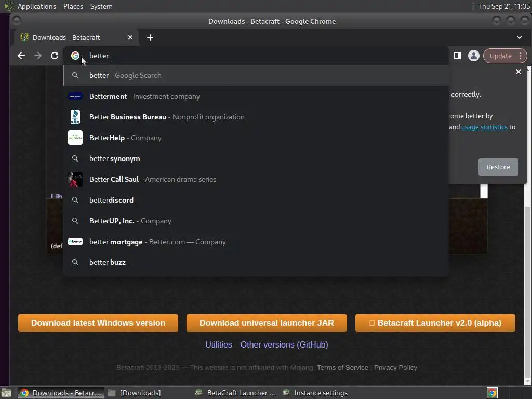Select the BetterUP, Inc. suggestion

pyautogui.click(x=256, y=221)
